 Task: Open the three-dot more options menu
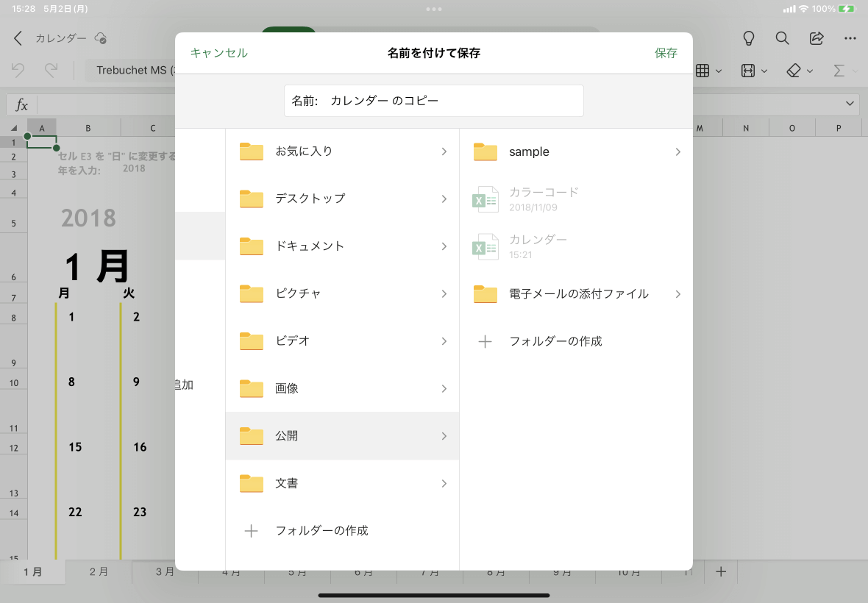pos(850,38)
